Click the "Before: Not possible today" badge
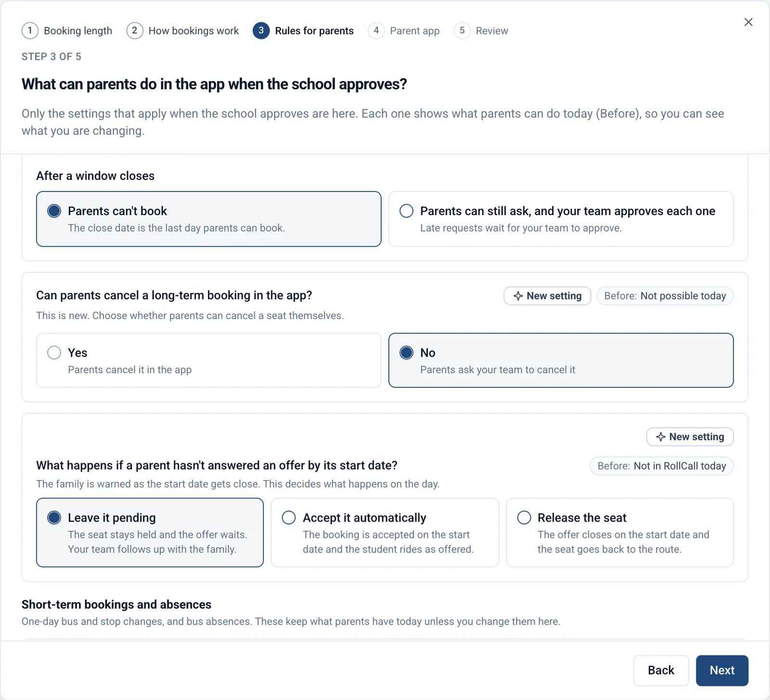Image resolution: width=770 pixels, height=700 pixels. point(665,296)
